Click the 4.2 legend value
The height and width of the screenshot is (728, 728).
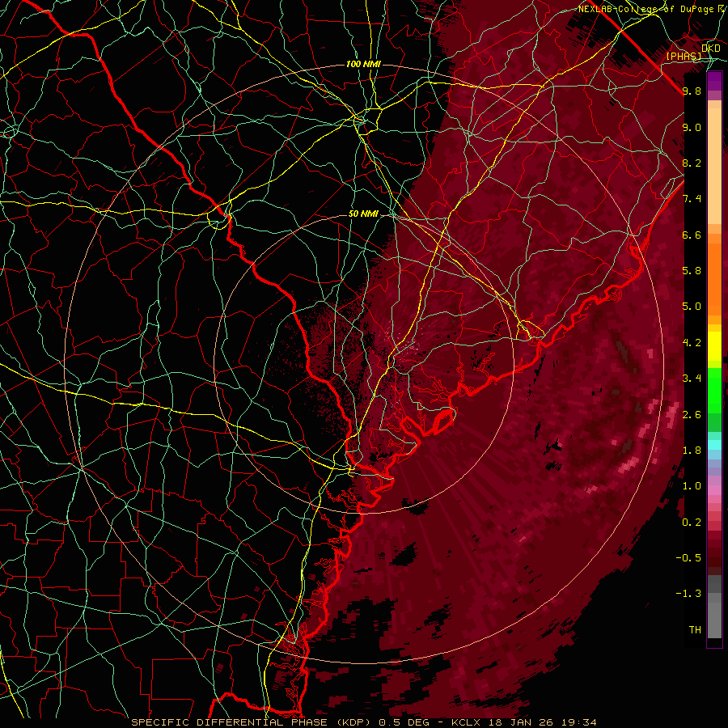pyautogui.click(x=692, y=343)
